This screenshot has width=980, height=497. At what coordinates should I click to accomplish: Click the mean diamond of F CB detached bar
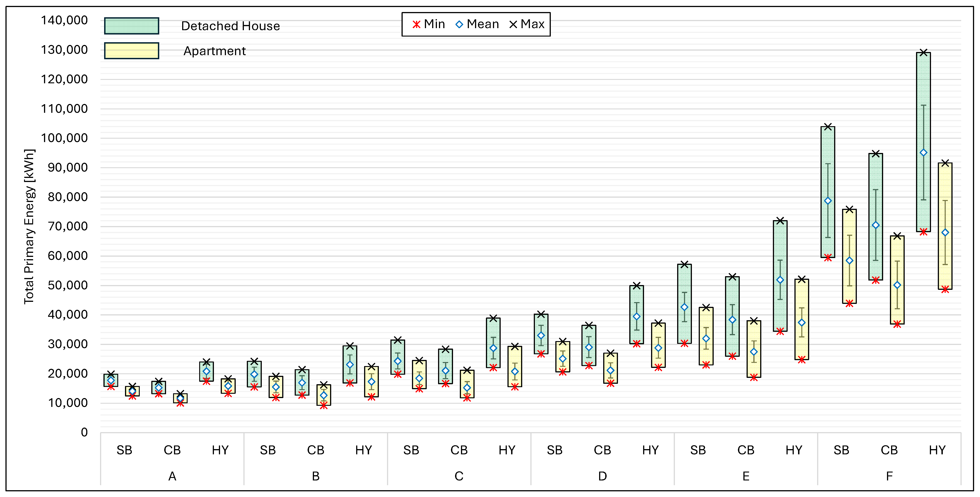coord(875,225)
